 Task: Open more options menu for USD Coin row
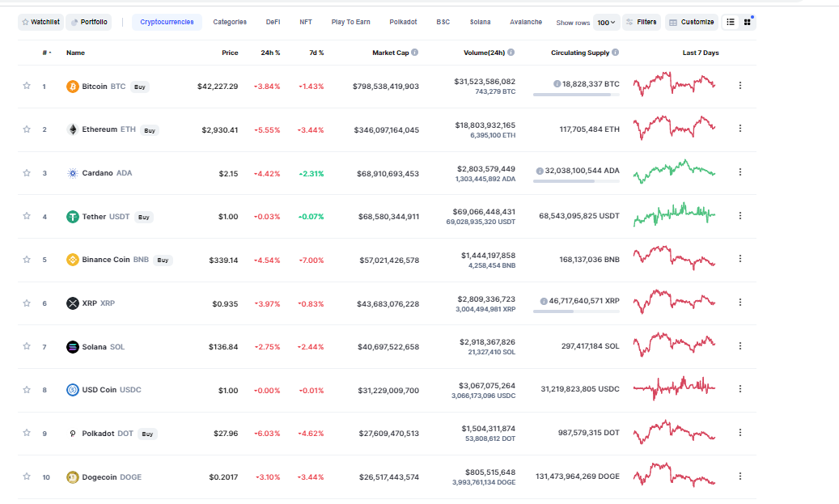740,389
